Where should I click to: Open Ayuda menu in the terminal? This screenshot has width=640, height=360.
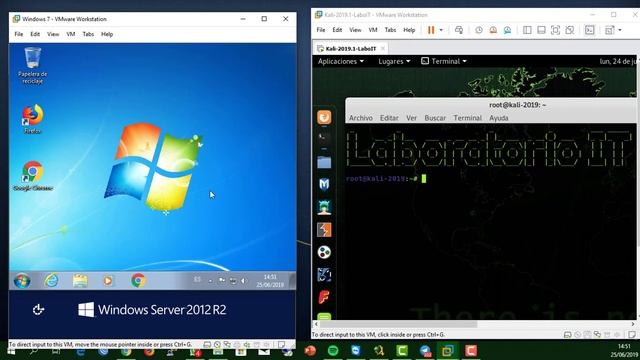coord(499,118)
